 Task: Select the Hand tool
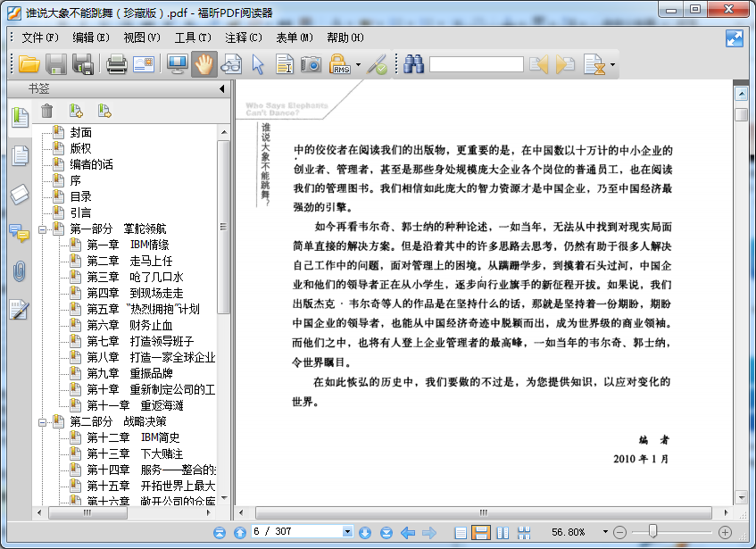204,64
